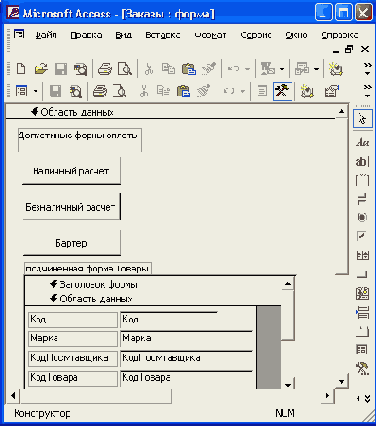Open the Формат menu
376x426 pixels.
pos(210,35)
